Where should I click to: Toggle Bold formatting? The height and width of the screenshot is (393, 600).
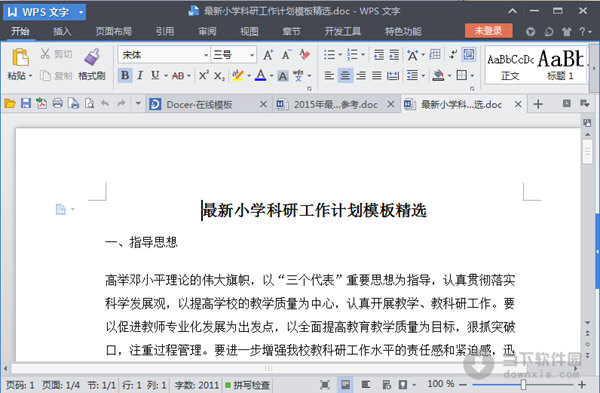point(125,75)
